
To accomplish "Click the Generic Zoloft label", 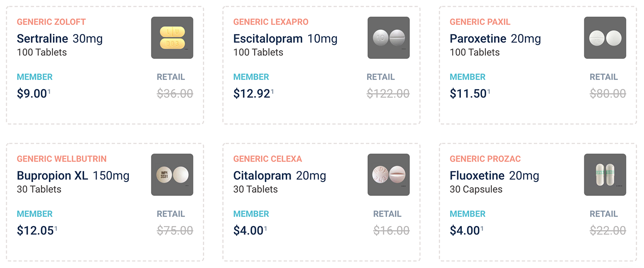I will [52, 22].
